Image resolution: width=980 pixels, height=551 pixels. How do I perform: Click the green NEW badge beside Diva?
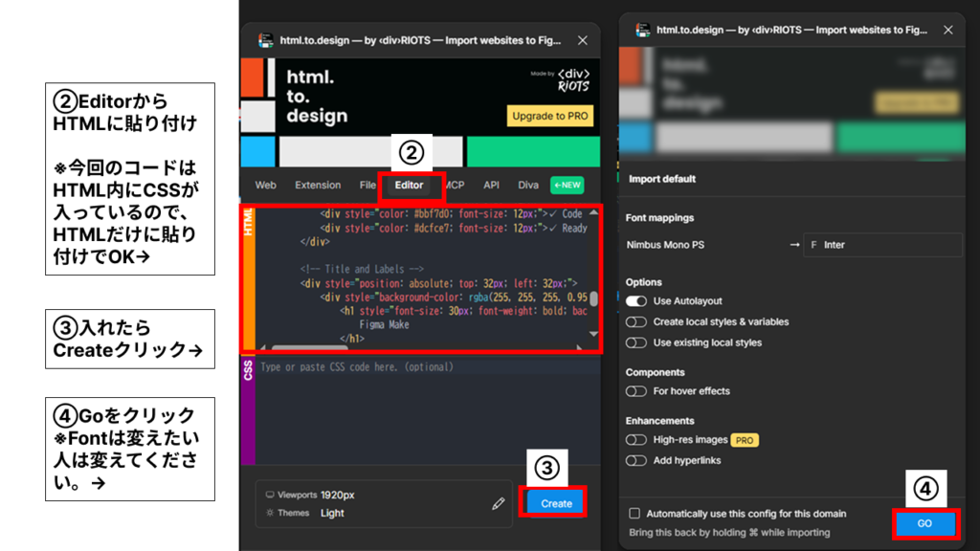point(567,185)
